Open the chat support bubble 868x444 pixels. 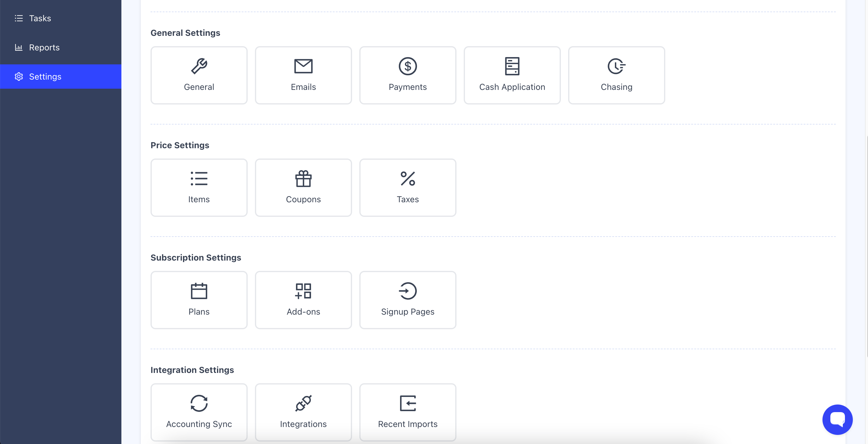coord(837,419)
